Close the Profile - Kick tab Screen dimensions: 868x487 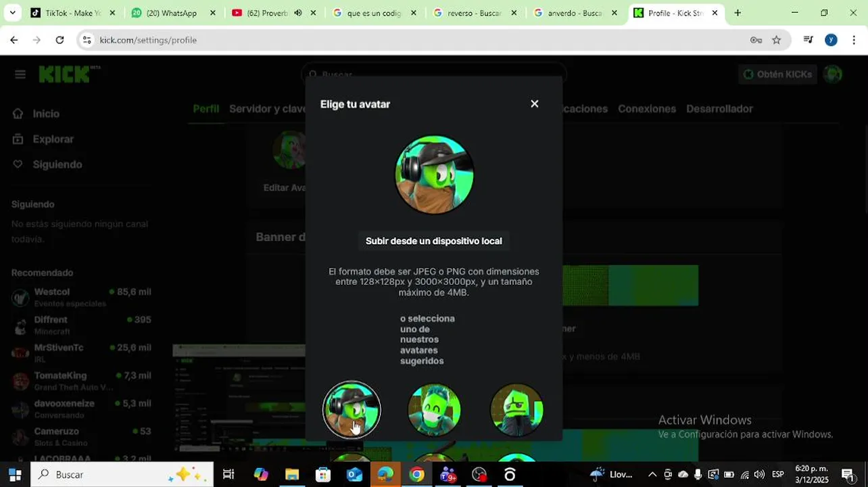point(715,13)
